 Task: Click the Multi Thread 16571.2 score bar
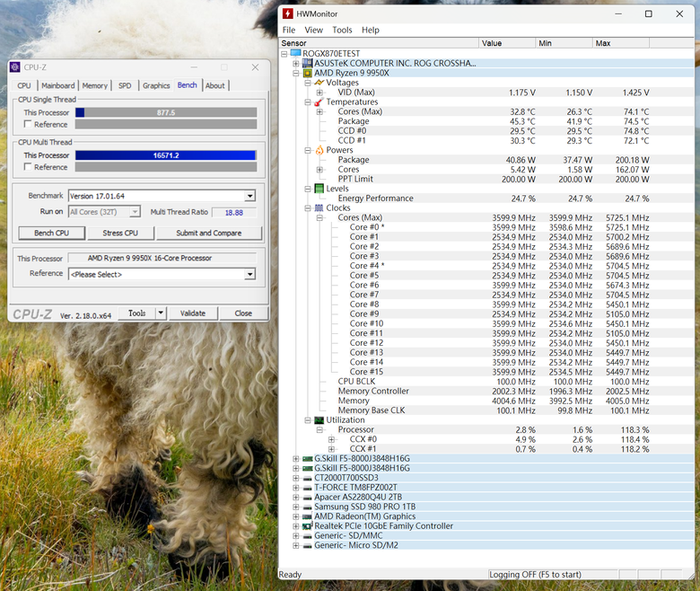[x=166, y=155]
